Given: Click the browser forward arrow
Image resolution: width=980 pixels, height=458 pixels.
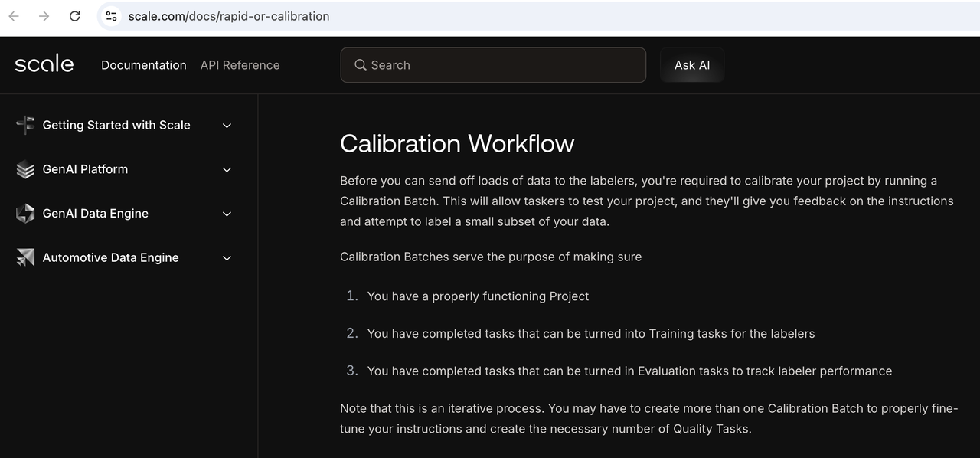Looking at the screenshot, I should 44,16.
